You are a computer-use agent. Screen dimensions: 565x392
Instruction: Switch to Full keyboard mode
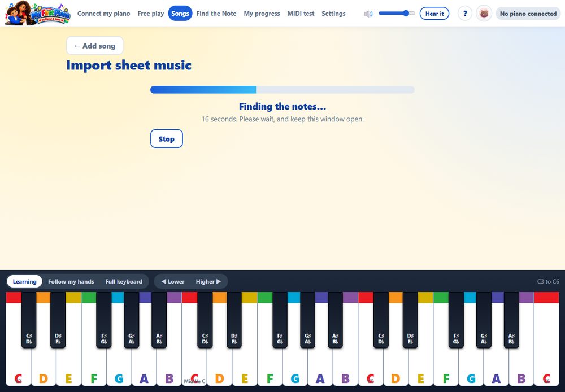pos(124,281)
